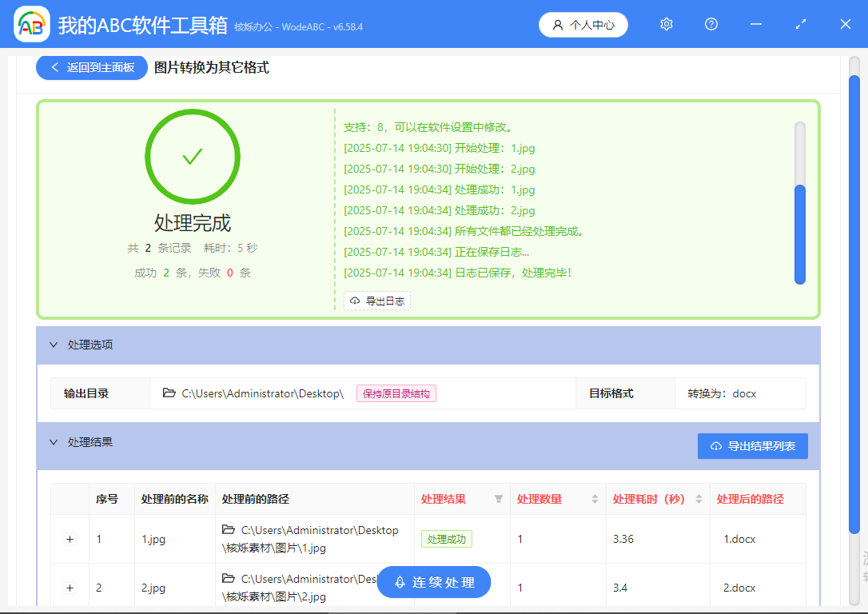Click the person icon inside 个人中心
The width and height of the screenshot is (868, 614).
click(x=557, y=24)
